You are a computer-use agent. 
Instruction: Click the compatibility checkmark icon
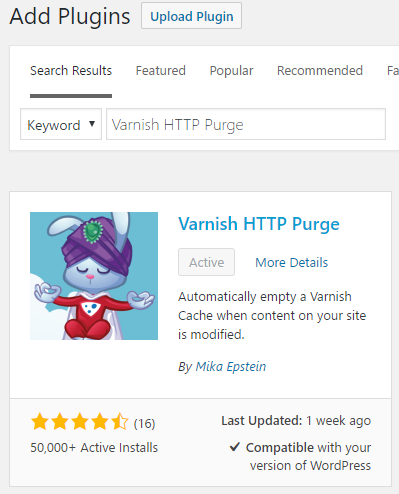pos(235,446)
